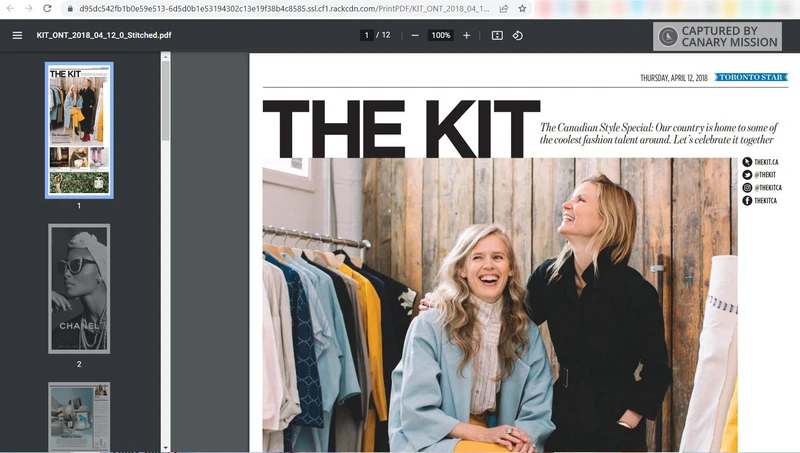The width and height of the screenshot is (800, 453).
Task: Click the file name KIT_ONT_2018_04_12_0_Stitched.pdf
Action: click(x=104, y=35)
